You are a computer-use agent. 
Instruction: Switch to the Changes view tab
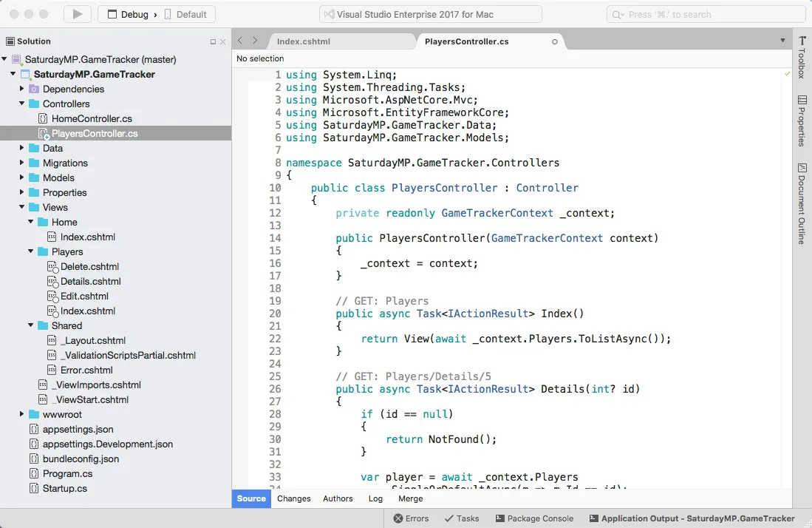click(293, 498)
